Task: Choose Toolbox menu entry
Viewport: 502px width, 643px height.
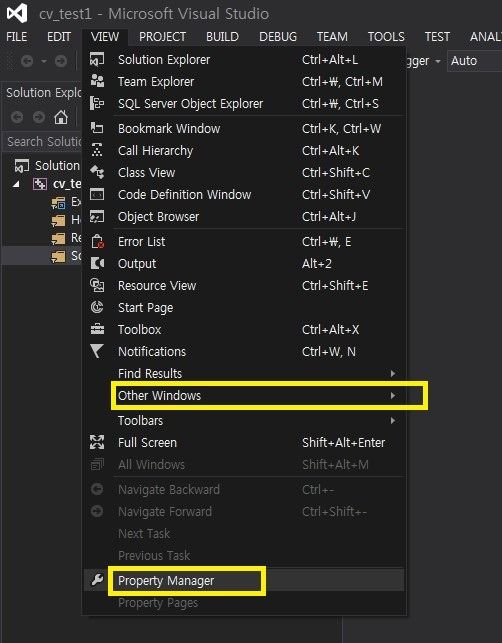Action: [x=244, y=329]
